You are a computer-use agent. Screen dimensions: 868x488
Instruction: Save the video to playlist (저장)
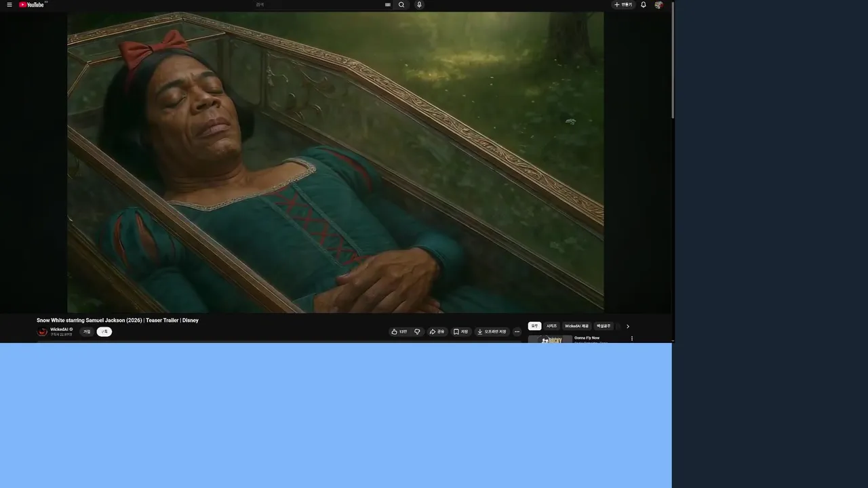(x=461, y=332)
